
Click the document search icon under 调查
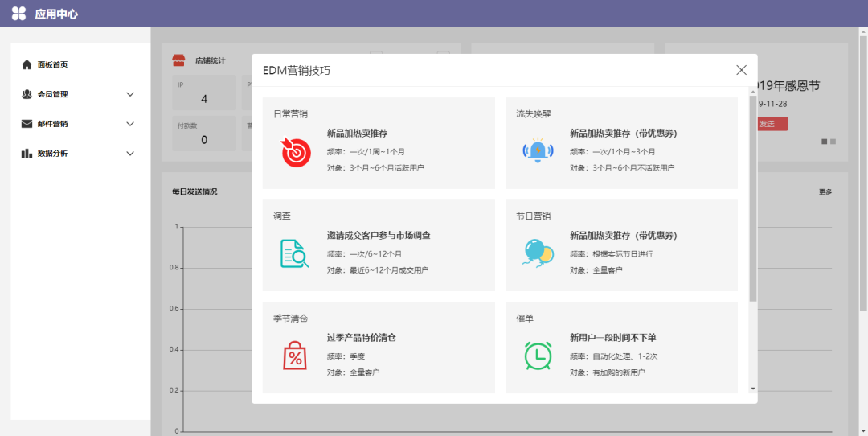pyautogui.click(x=294, y=253)
